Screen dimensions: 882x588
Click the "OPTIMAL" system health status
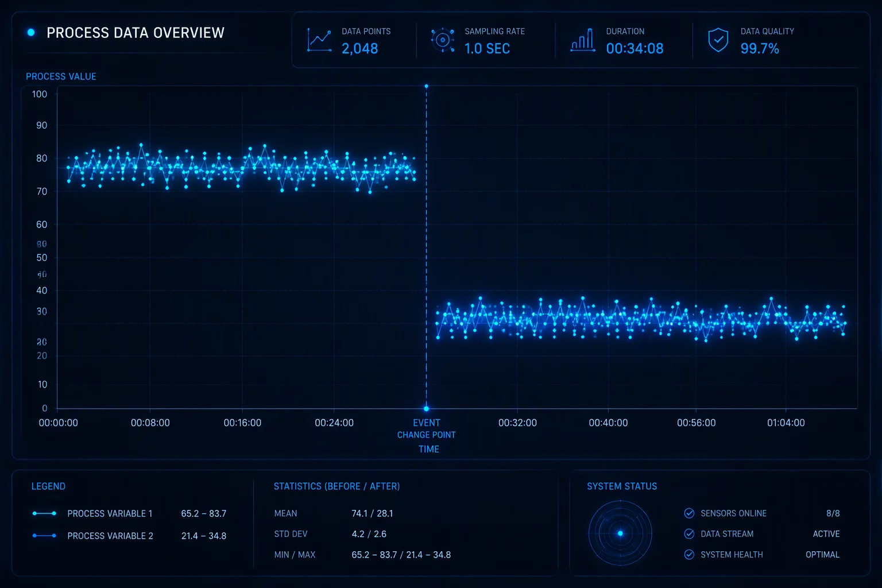coord(822,555)
